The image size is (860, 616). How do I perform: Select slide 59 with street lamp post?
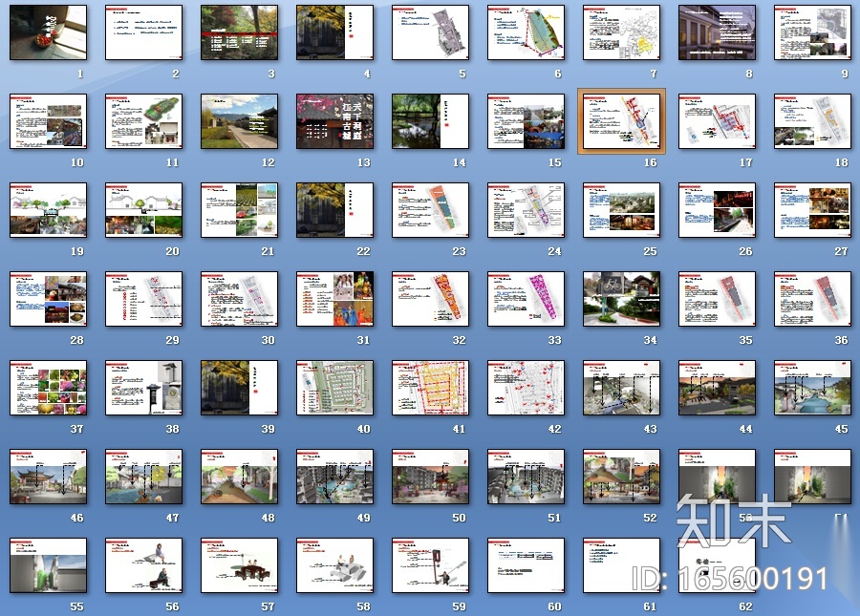pyautogui.click(x=430, y=565)
